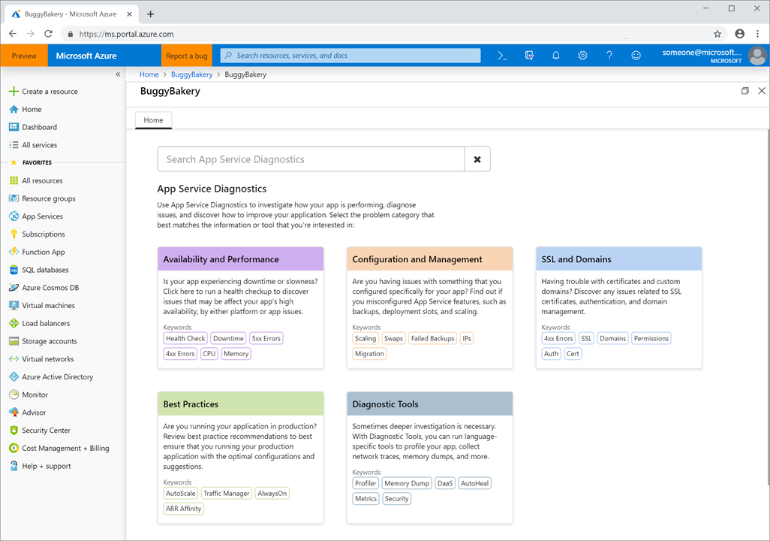770x541 pixels.
Task: Click the Azure Active Directory icon
Action: 14,377
